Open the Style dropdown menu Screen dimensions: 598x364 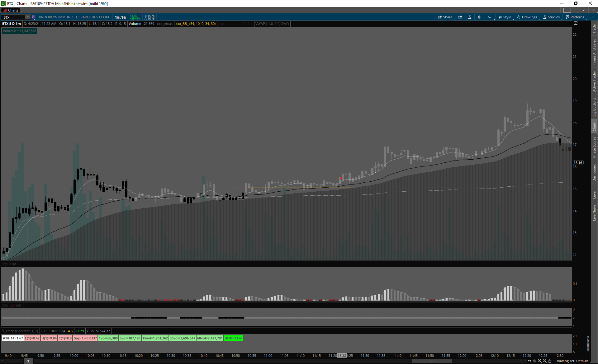(505, 17)
